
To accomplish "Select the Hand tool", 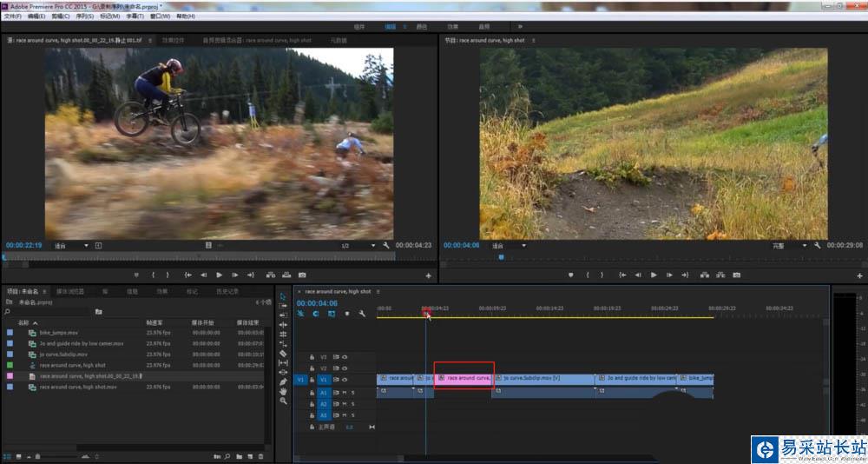I will [x=283, y=391].
